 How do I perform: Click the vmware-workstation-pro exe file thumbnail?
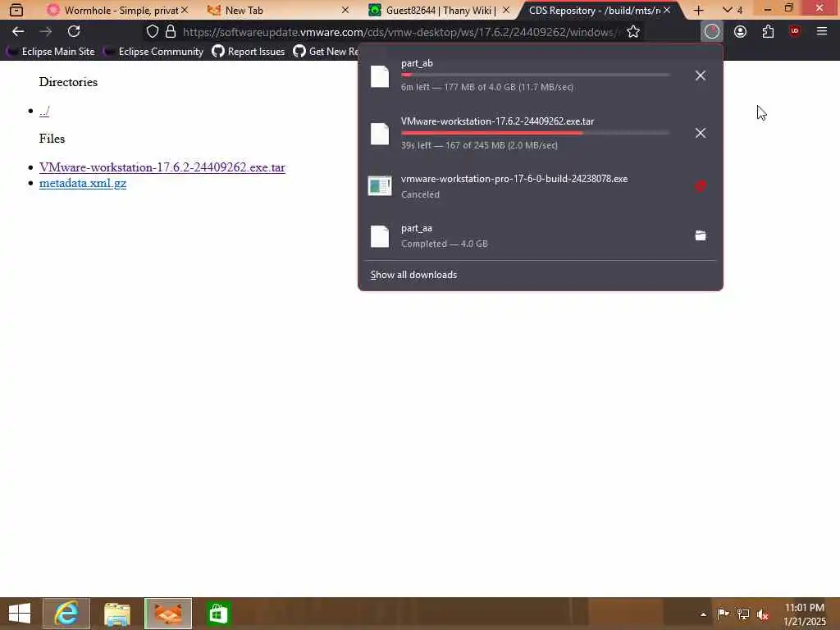click(x=380, y=186)
